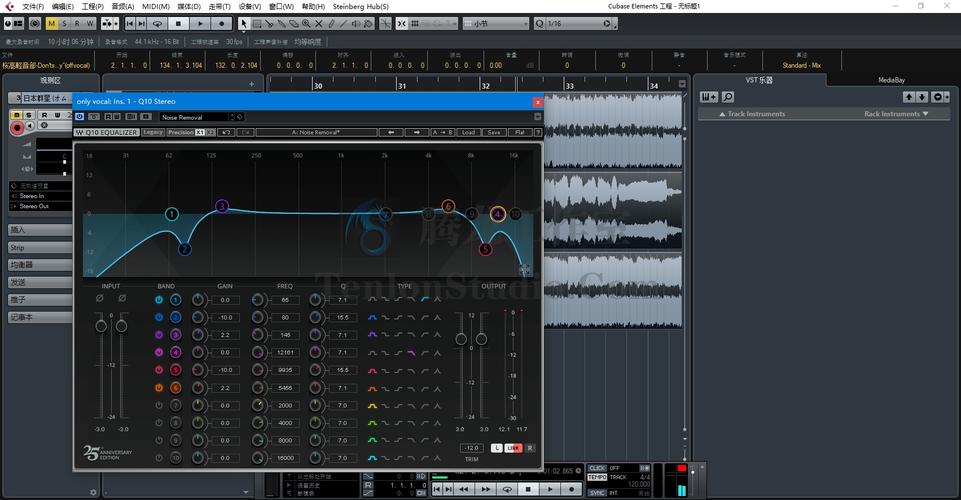Open the Steinberg Hub(S) menu

(360, 6)
